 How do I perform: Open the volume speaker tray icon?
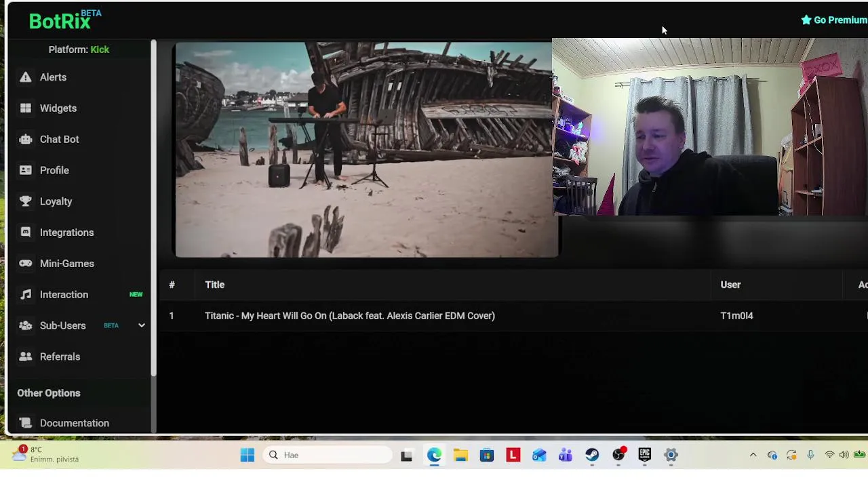tap(844, 455)
